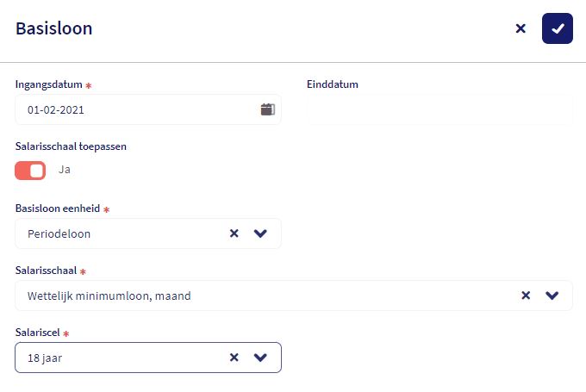Clear the Wettelijk minimumloon, maand selection
This screenshot has width=586, height=392.
526,296
